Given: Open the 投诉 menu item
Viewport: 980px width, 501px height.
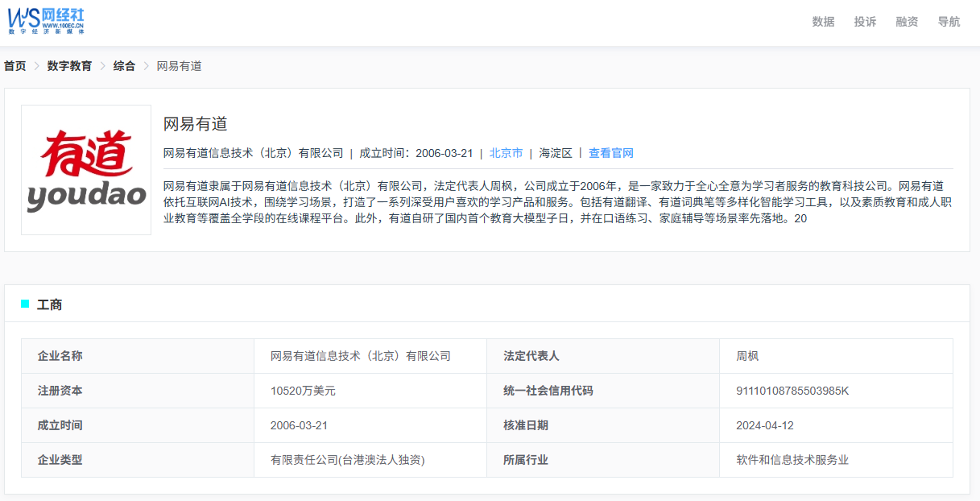Looking at the screenshot, I should point(865,22).
